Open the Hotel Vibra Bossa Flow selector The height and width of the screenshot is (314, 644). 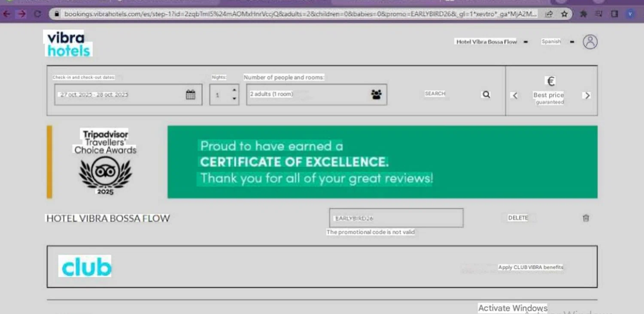(492, 42)
